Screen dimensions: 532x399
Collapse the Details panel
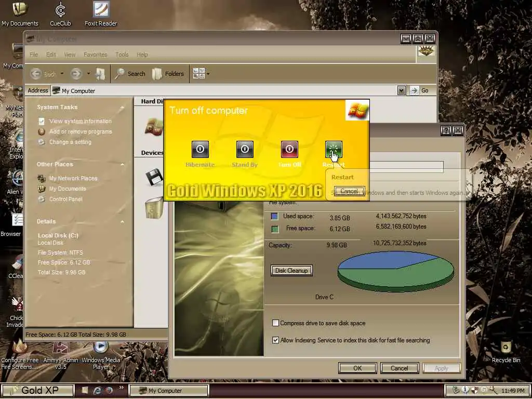123,222
